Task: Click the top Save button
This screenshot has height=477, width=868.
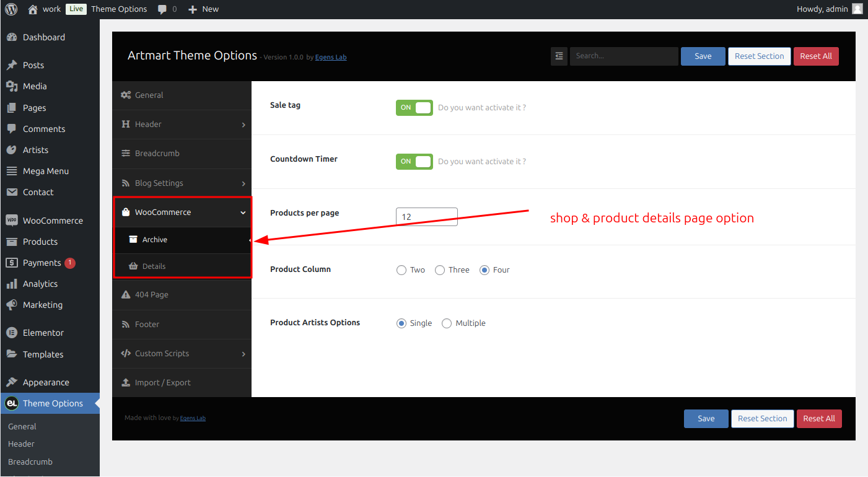Action: click(x=703, y=56)
